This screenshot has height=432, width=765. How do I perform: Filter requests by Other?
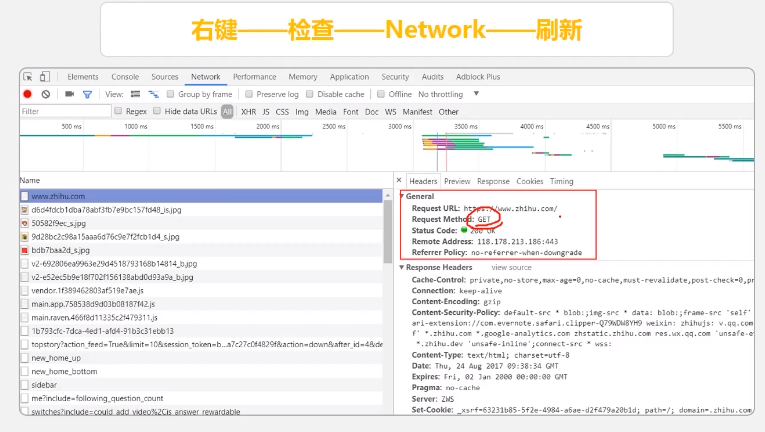click(448, 112)
